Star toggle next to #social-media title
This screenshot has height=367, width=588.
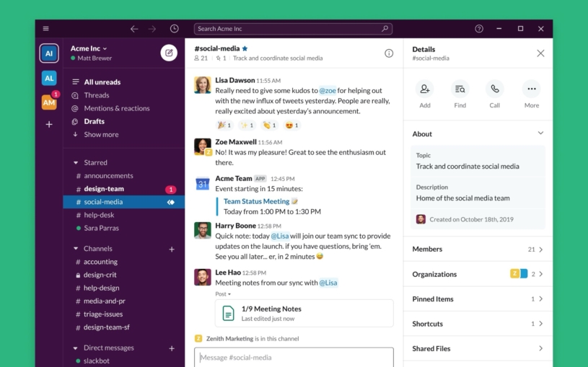[245, 48]
